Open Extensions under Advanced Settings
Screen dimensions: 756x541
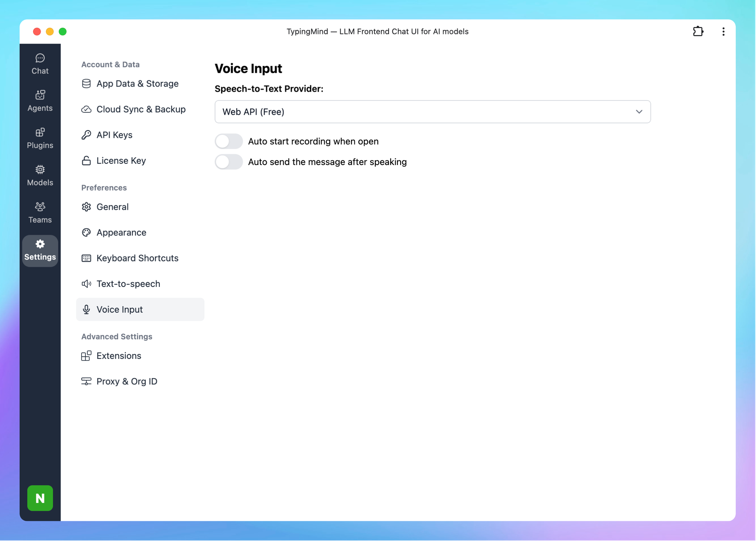(x=140, y=356)
